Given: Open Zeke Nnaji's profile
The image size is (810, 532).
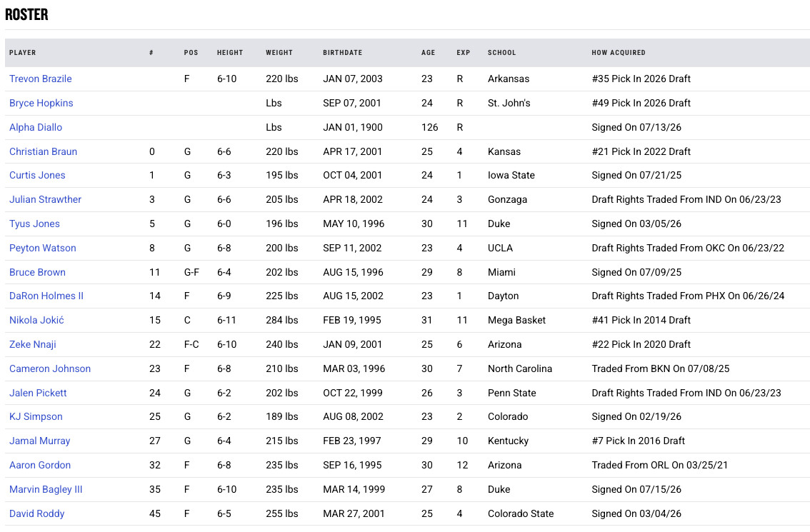Looking at the screenshot, I should 33,345.
